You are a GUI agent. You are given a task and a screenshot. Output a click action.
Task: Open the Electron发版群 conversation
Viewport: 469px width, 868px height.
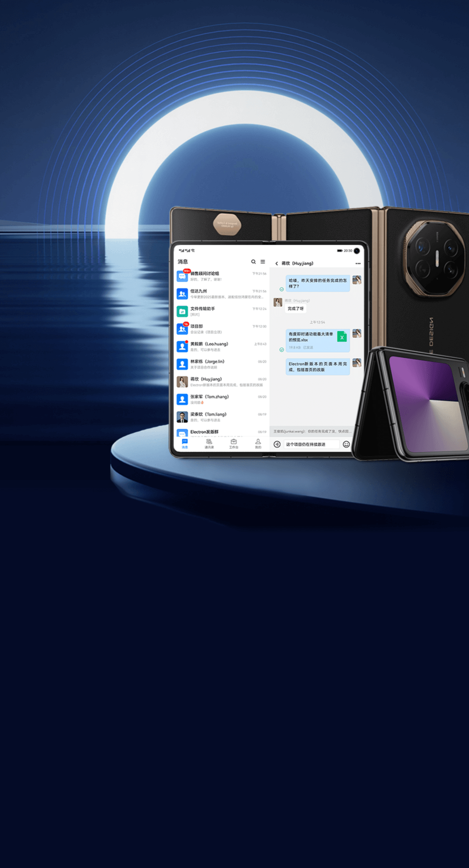(222, 432)
